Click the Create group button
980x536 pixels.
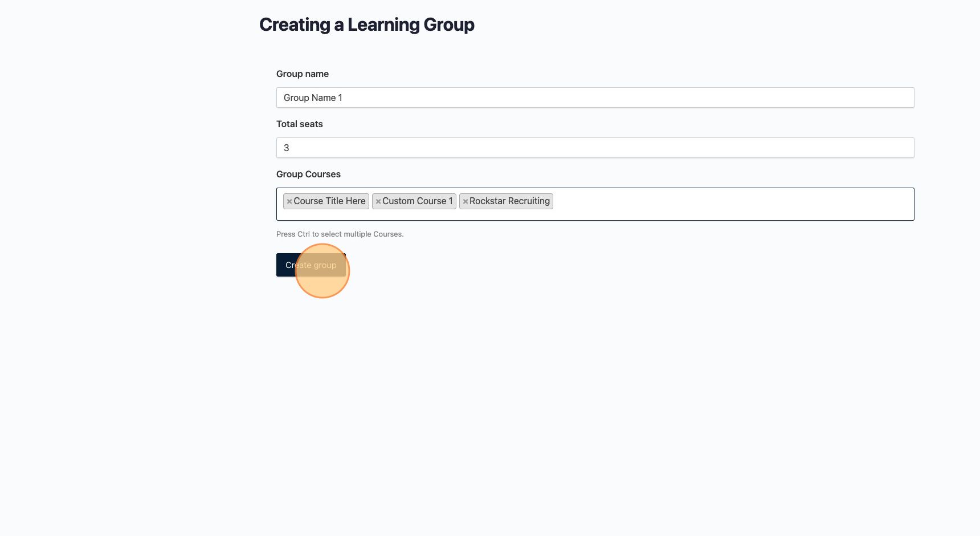point(311,265)
